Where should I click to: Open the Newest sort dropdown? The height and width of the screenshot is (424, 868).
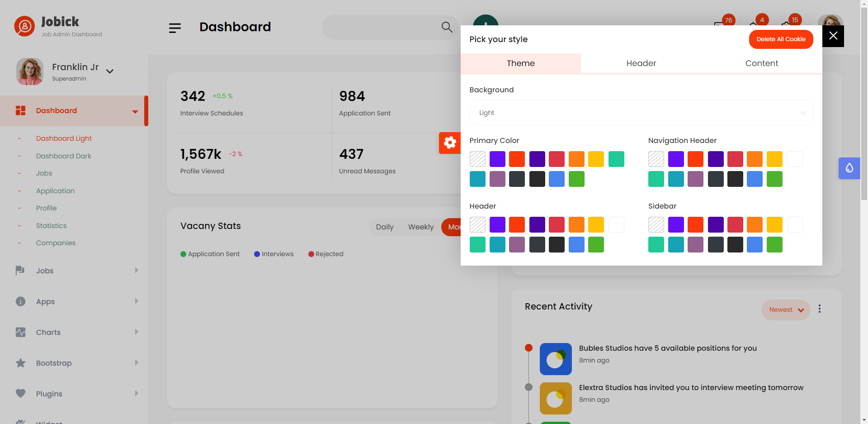[x=786, y=310]
